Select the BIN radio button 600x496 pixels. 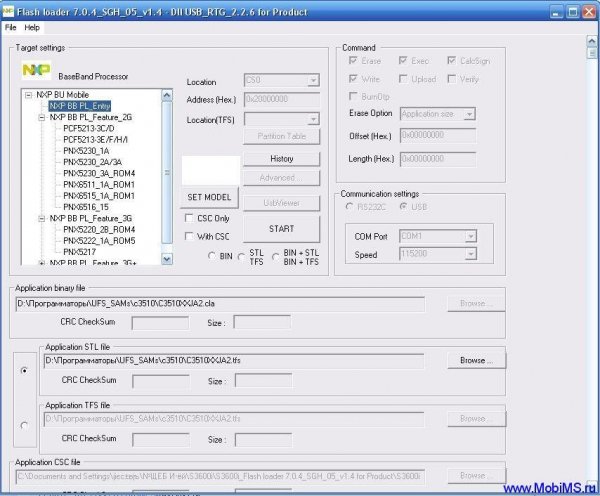pos(212,256)
